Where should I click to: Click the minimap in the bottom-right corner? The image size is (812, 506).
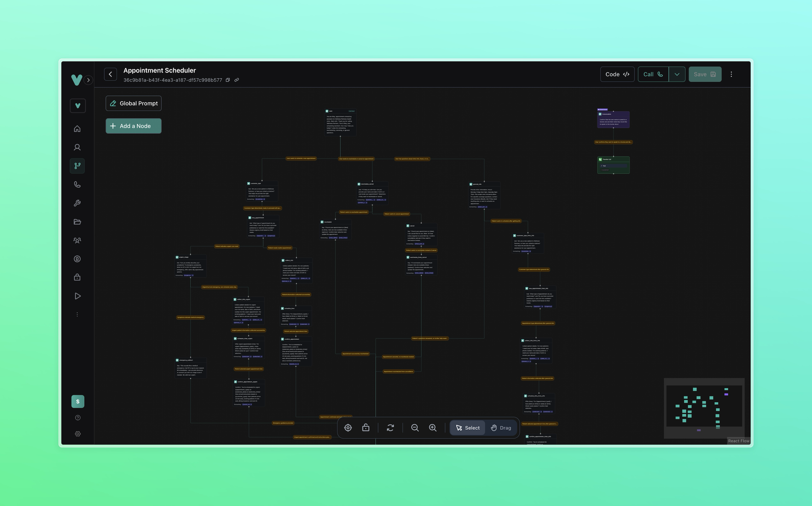[x=704, y=408]
